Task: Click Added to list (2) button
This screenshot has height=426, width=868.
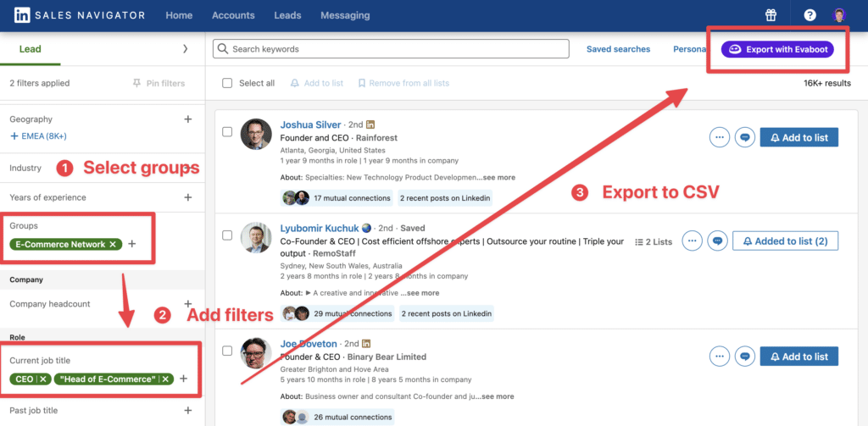Action: [785, 241]
